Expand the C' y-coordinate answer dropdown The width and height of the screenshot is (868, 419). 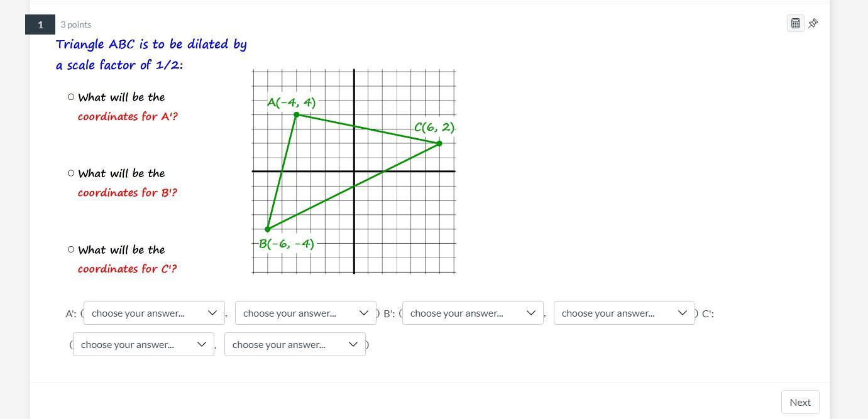coord(295,344)
